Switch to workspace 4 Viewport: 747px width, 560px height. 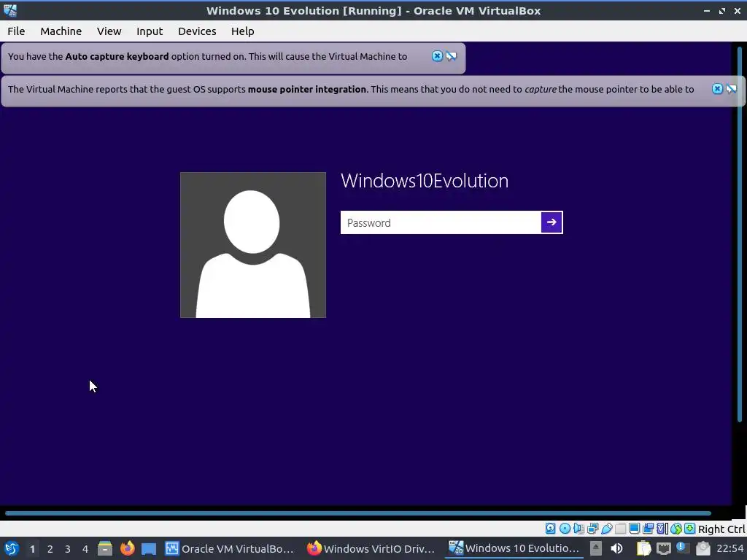pos(85,548)
